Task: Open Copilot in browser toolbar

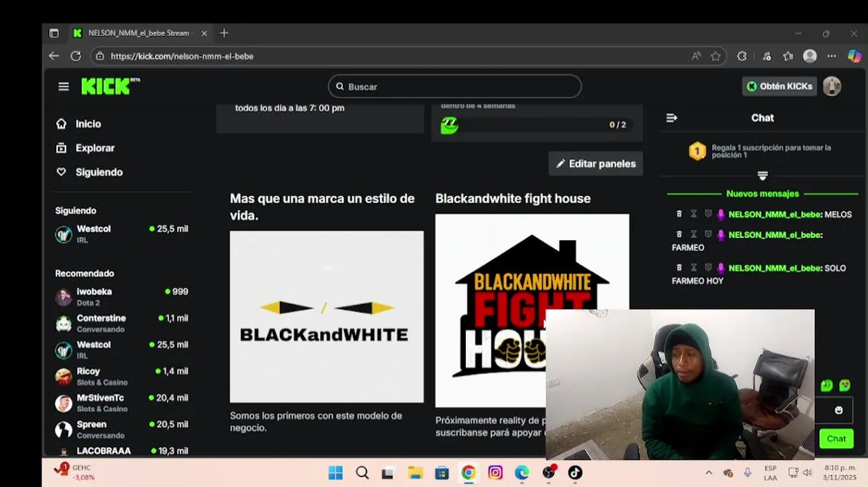Action: point(854,56)
